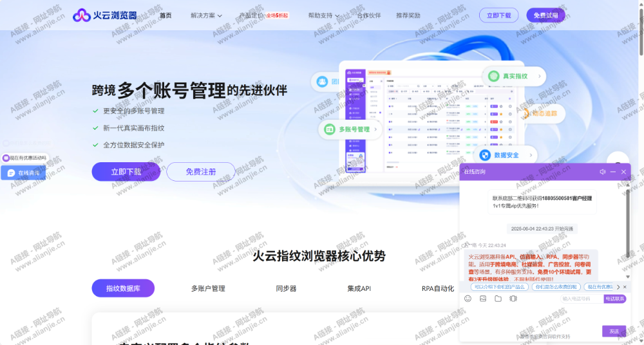Click quick reply 你们是怎么收费的呢

556,287
